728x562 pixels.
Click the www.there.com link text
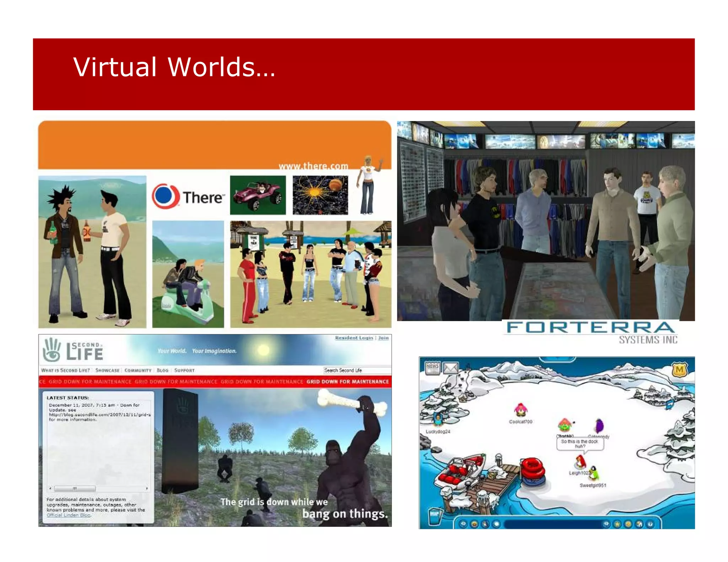[x=313, y=166]
